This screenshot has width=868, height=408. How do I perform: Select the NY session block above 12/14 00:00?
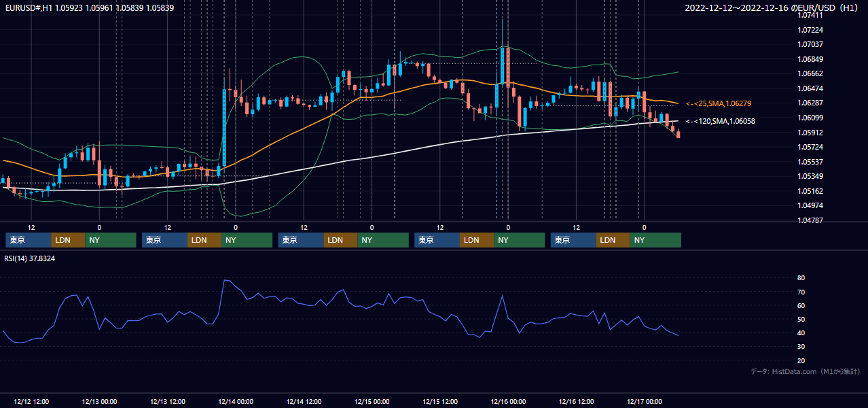[247, 240]
